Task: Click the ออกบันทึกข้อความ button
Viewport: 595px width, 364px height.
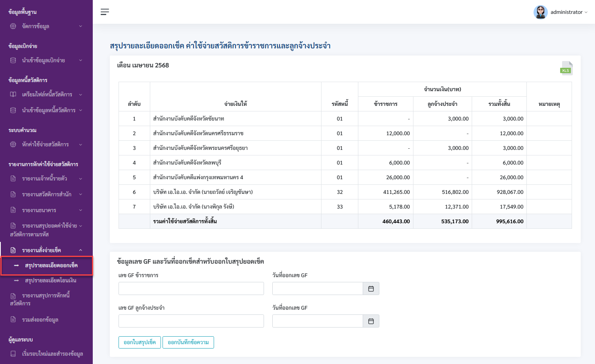Action: coord(188,342)
